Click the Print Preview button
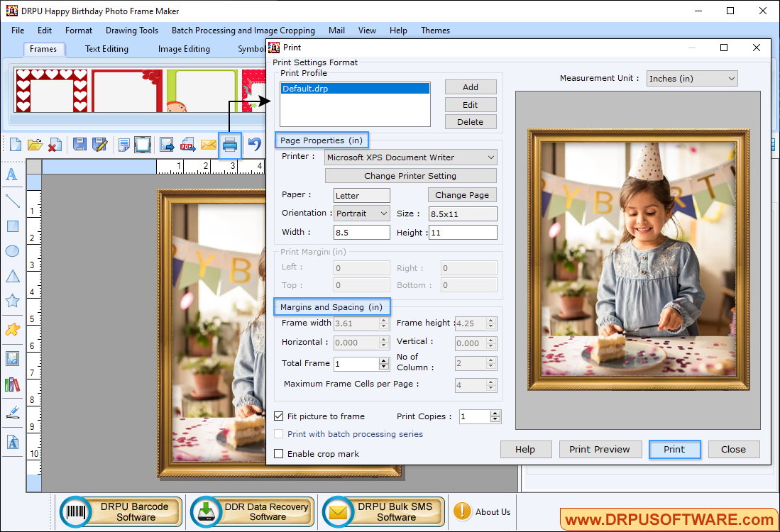 [600, 449]
